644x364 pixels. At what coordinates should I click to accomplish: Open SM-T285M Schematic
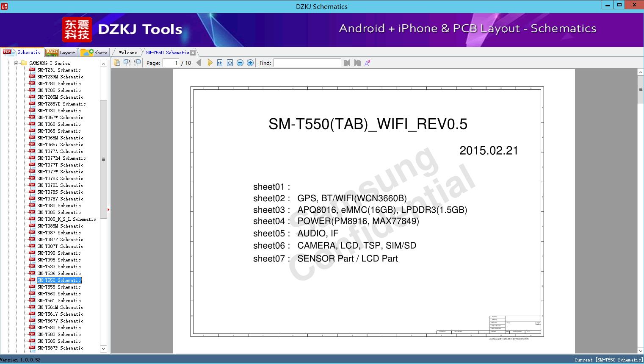60,97
